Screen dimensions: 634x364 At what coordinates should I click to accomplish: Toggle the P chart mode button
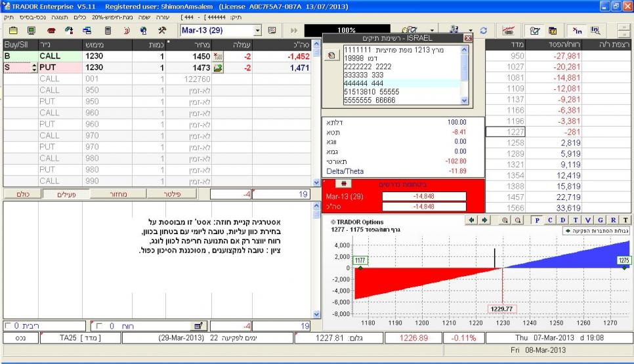[537, 220]
